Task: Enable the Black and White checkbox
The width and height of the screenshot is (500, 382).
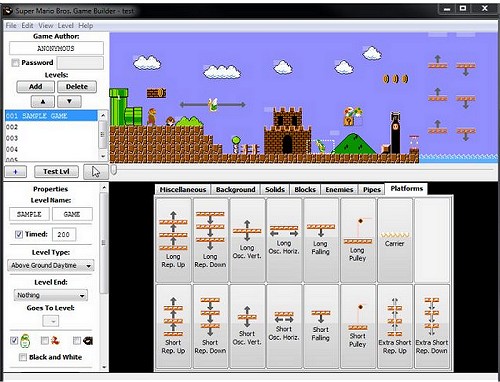Action: [23, 357]
